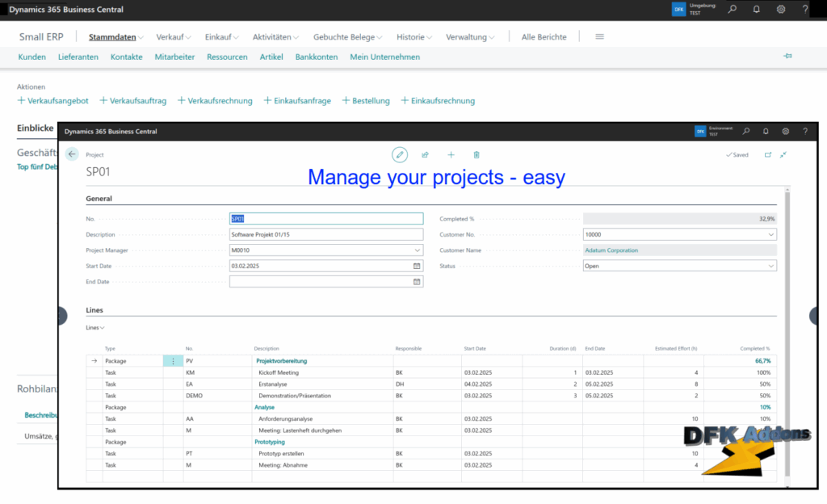This screenshot has width=827, height=504.
Task: Expand the Gebuchte Belege menu
Action: (x=348, y=37)
